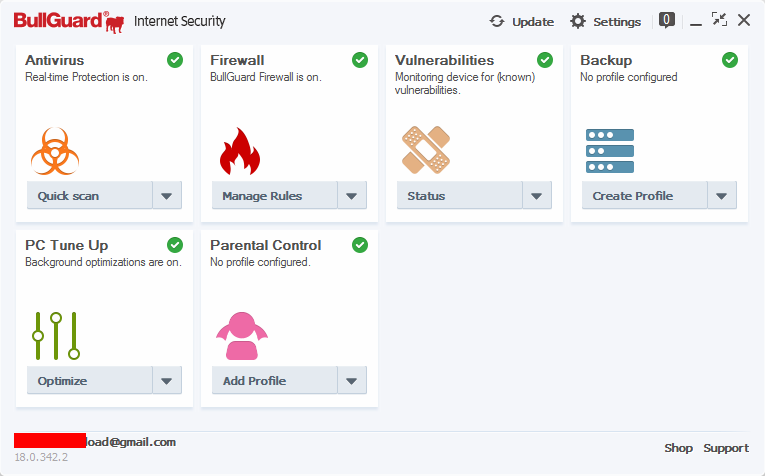Viewport: 765px width, 476px height.
Task: Expand the Optimize dropdown arrow
Action: click(167, 380)
